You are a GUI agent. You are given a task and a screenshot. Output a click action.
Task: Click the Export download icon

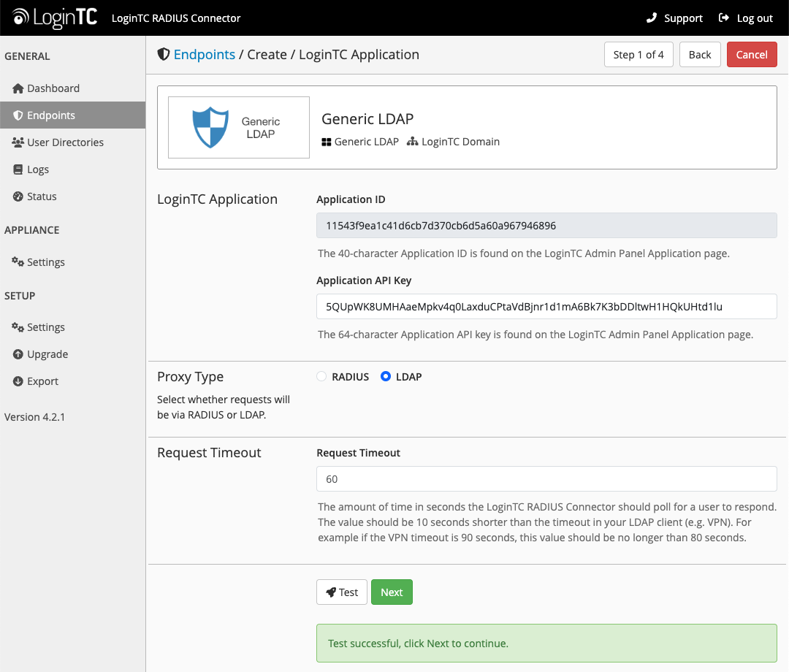(18, 381)
